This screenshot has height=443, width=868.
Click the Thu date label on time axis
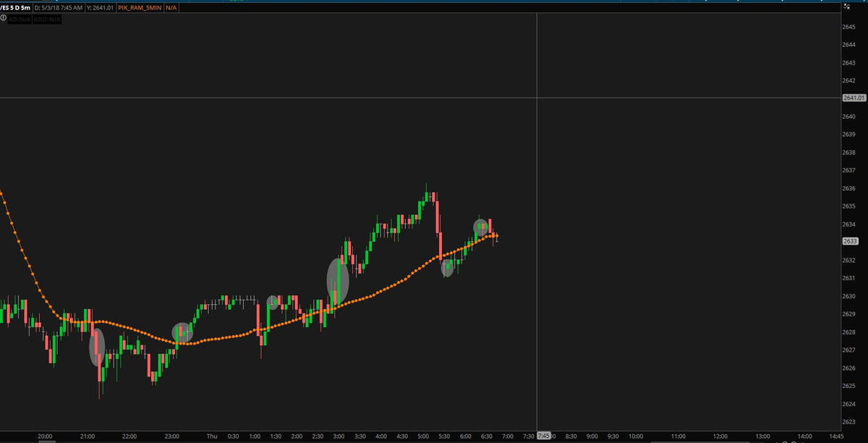click(x=212, y=436)
